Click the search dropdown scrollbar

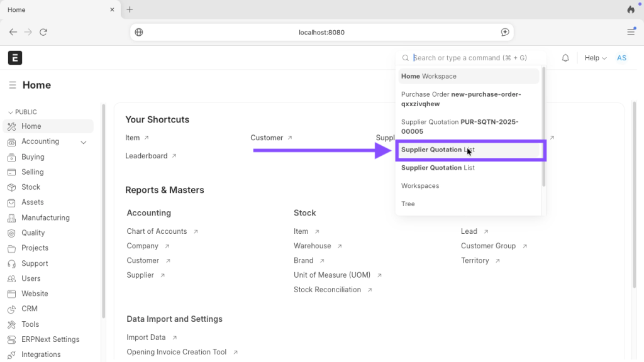point(543,126)
